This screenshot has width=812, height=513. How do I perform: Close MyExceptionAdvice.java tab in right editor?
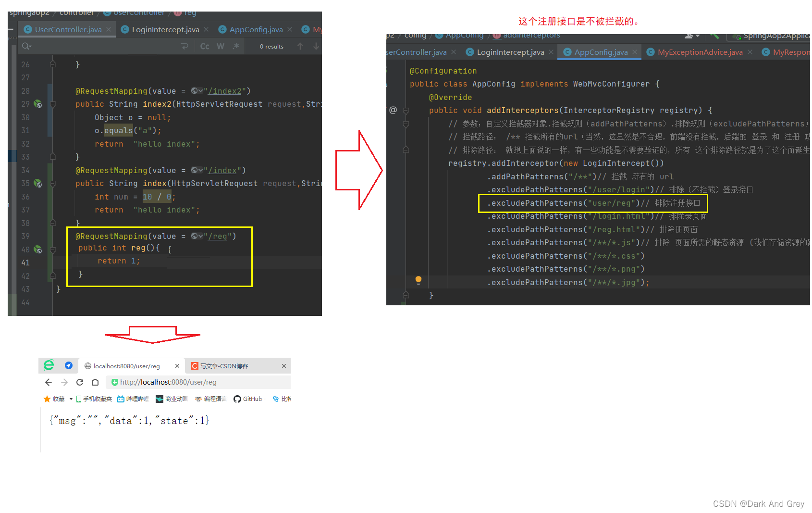pyautogui.click(x=750, y=52)
